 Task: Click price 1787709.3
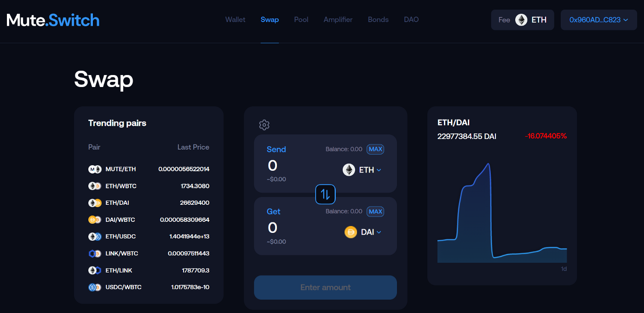click(195, 270)
